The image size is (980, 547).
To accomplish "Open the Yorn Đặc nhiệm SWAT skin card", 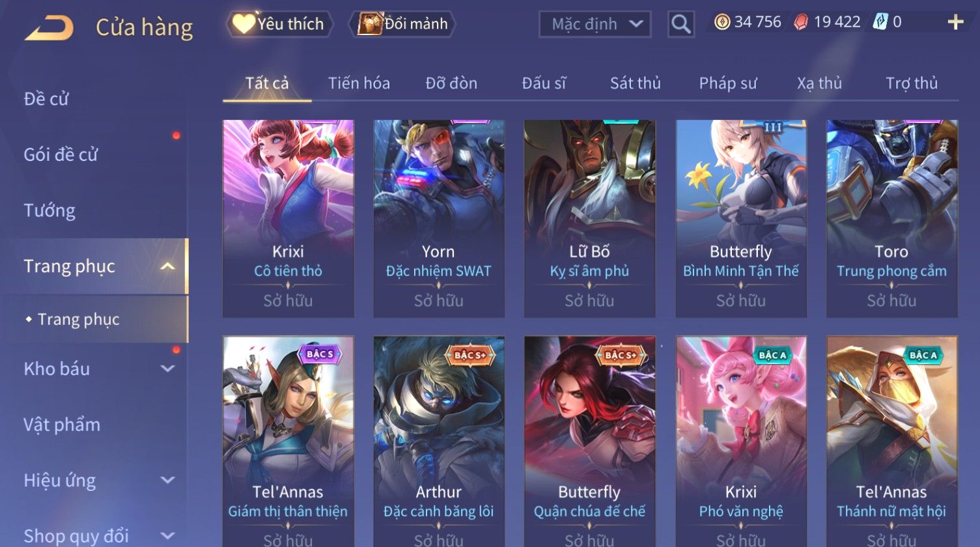I will (439, 219).
